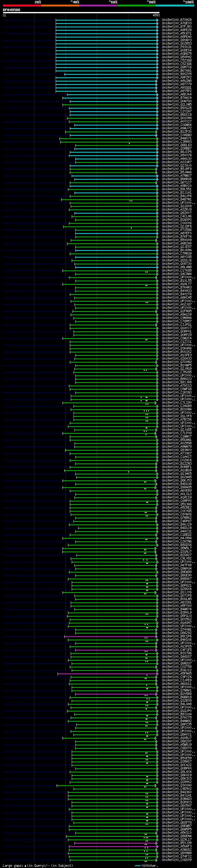The image size is (197, 868).
Task: Choose hit UniRef100_Q9M7I6
Action: tap(177, 67)
